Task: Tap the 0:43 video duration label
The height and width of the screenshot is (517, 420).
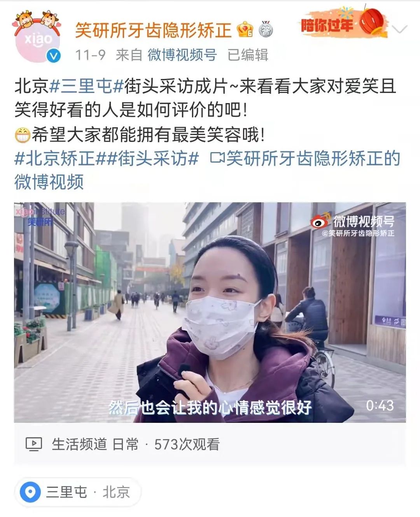Action: (380, 406)
